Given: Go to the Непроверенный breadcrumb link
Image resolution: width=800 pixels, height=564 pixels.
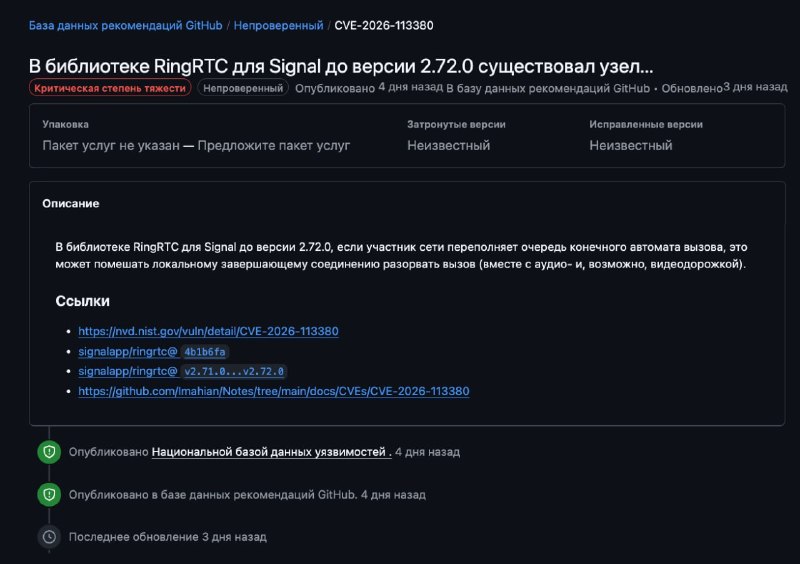Looking at the screenshot, I should point(278,26).
